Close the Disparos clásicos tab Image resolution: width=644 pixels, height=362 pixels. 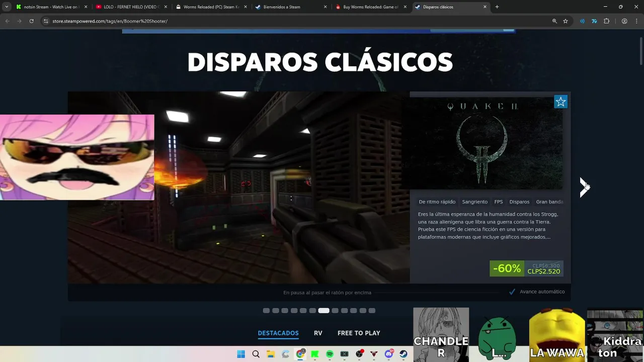pyautogui.click(x=485, y=7)
